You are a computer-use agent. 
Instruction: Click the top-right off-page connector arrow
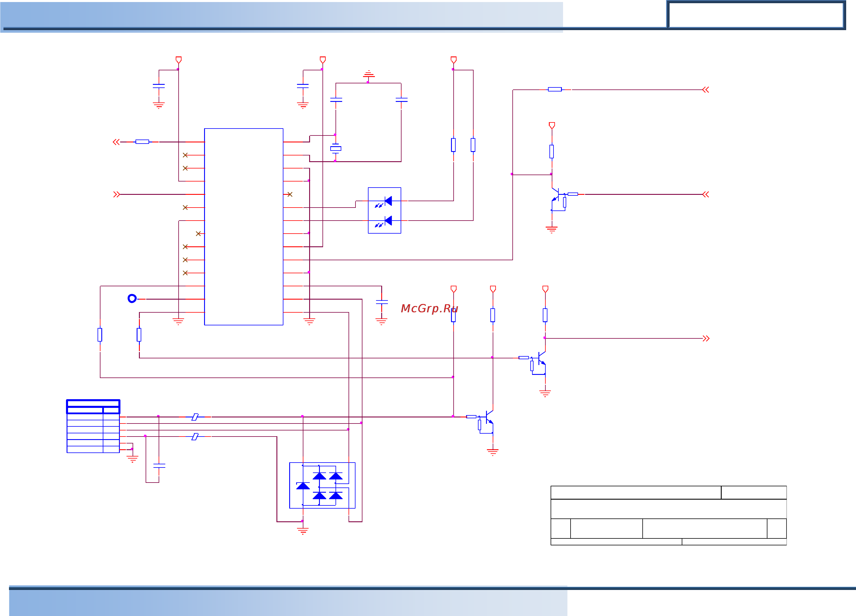(705, 89)
